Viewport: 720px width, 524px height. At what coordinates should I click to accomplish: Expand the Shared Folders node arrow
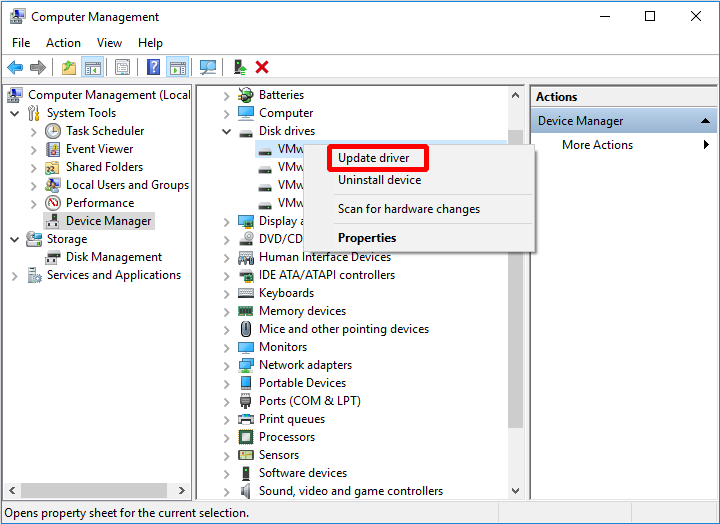point(33,168)
